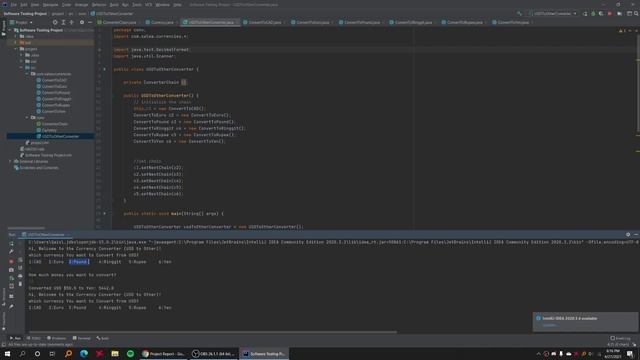Open Run panel settings gear
The height and width of the screenshot is (360, 640).
coord(628,235)
